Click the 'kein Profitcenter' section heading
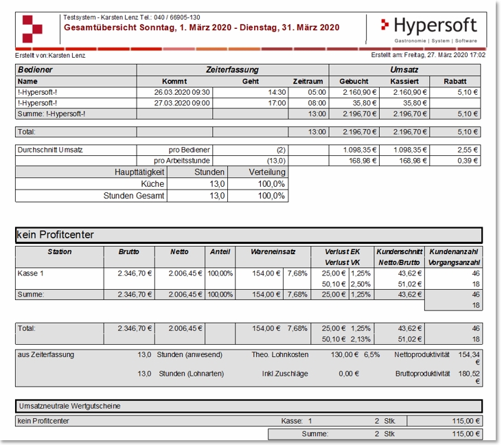 point(56,235)
